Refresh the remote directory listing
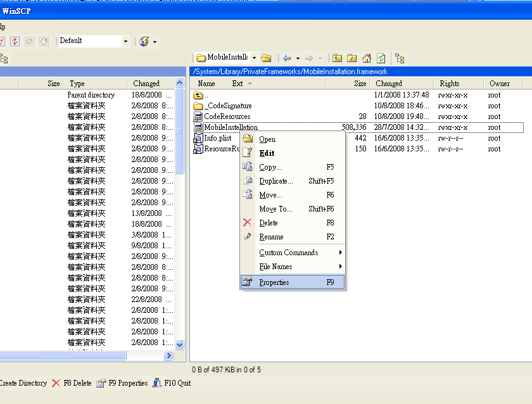This screenshot has width=532, height=404. point(381,58)
